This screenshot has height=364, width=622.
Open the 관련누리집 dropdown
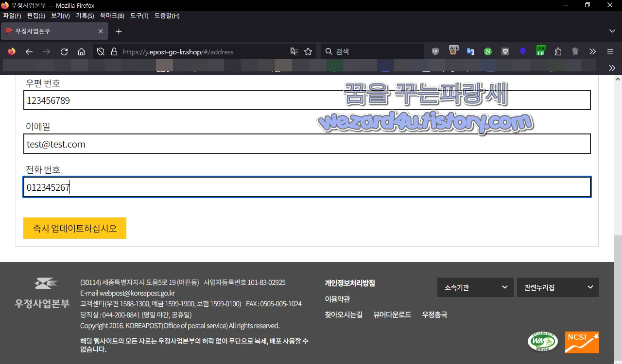coord(558,287)
